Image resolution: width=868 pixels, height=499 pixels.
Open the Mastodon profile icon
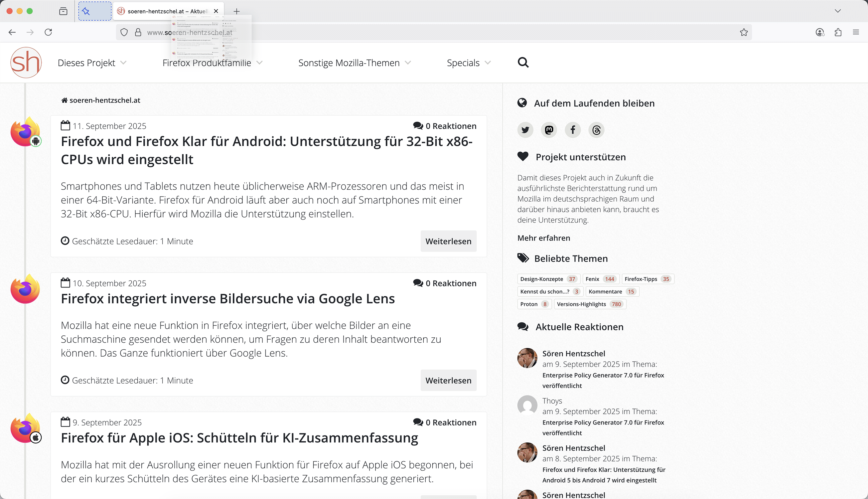549,130
